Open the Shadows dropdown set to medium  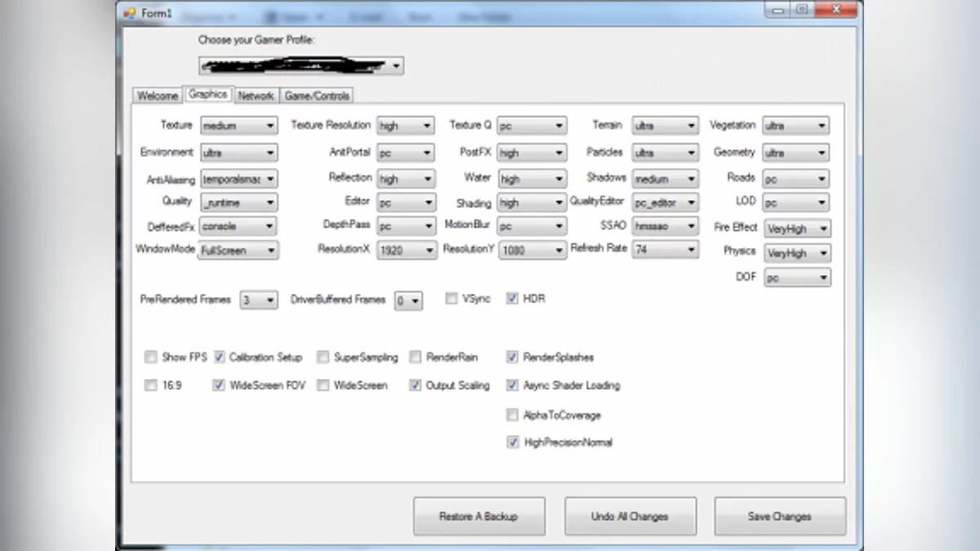pos(666,179)
